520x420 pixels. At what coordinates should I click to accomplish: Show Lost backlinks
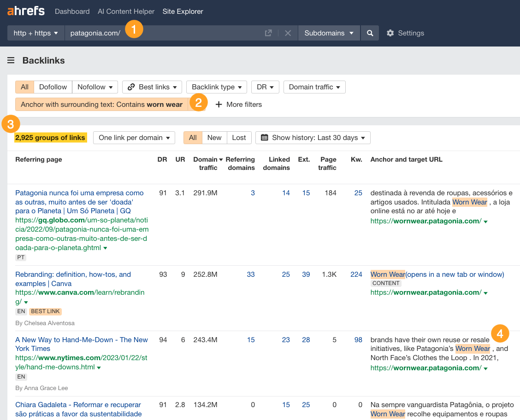pos(239,137)
